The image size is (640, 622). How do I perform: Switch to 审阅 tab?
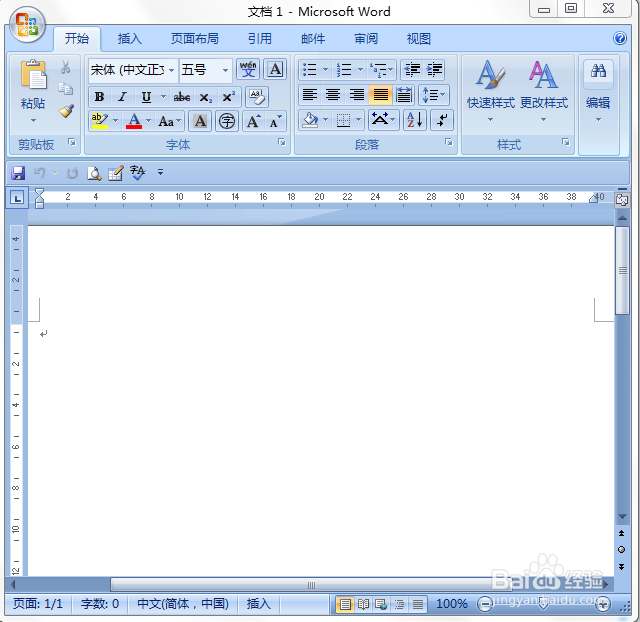pos(366,39)
